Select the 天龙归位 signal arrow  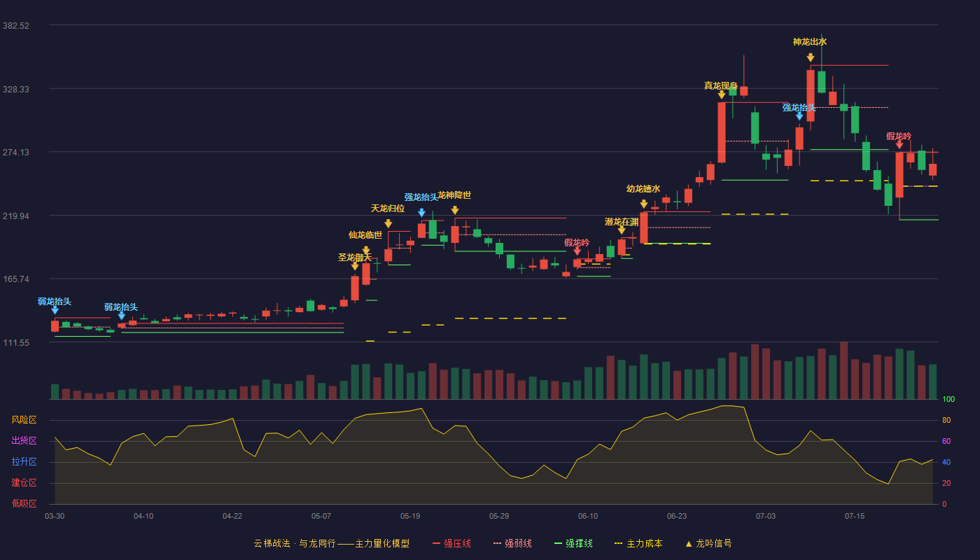388,223
